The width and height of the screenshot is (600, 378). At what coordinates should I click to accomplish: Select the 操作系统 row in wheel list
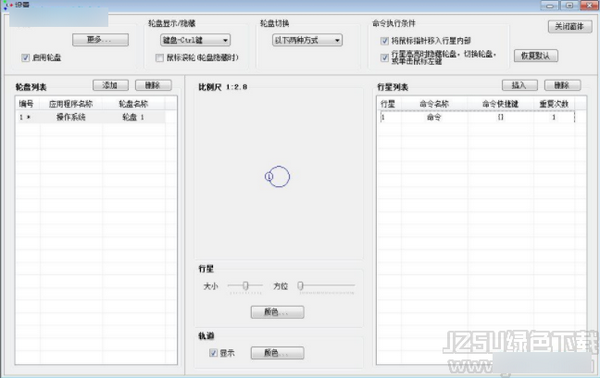pos(91,117)
